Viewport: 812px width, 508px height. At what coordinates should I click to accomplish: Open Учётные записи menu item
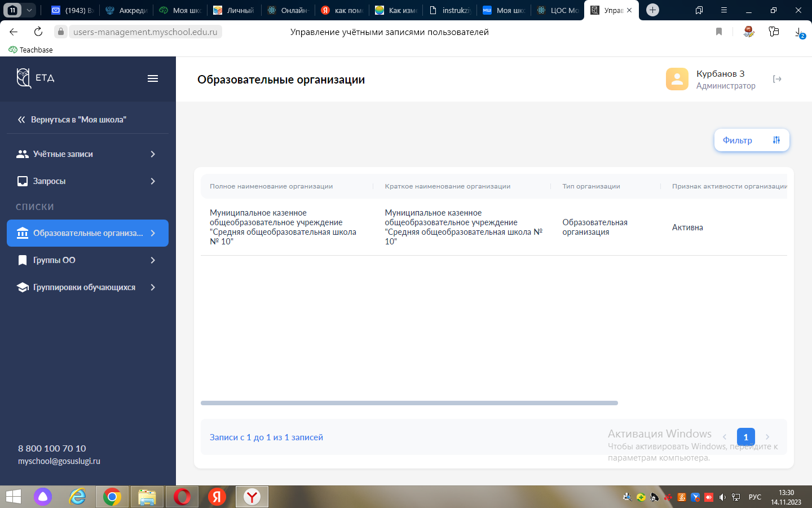[x=87, y=154]
